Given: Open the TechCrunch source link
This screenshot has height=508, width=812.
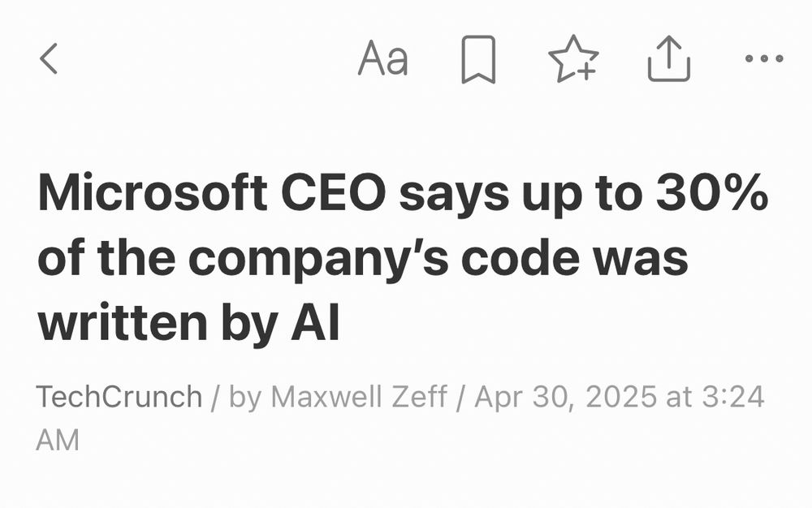Looking at the screenshot, I should (x=119, y=397).
